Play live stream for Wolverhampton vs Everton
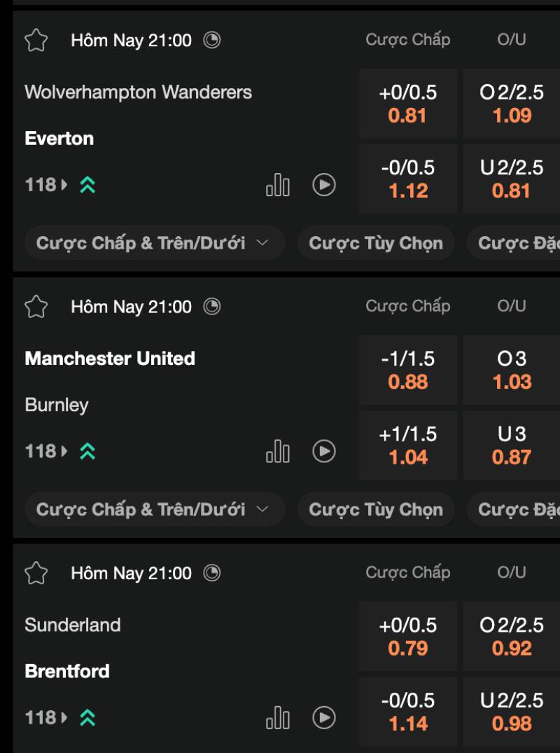560x753 pixels. [x=323, y=185]
